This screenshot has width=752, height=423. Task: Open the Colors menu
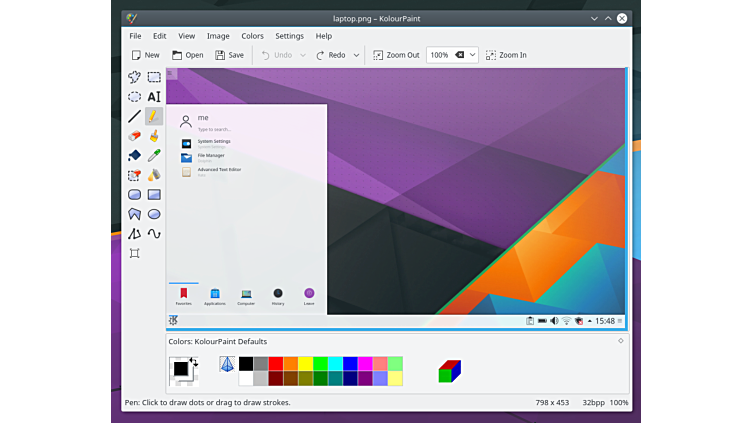click(x=252, y=36)
